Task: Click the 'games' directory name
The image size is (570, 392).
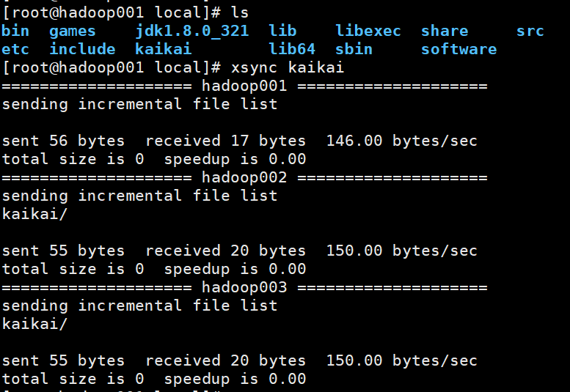Action: tap(73, 32)
